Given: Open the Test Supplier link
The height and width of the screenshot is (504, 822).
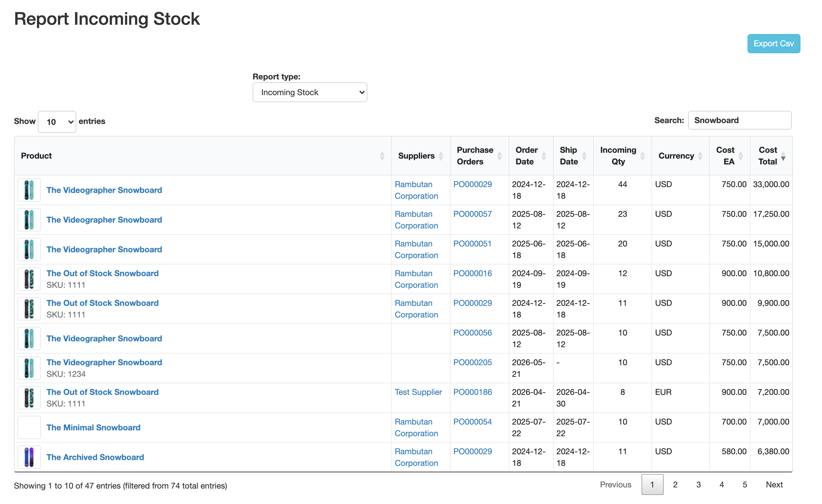Looking at the screenshot, I should point(418,392).
